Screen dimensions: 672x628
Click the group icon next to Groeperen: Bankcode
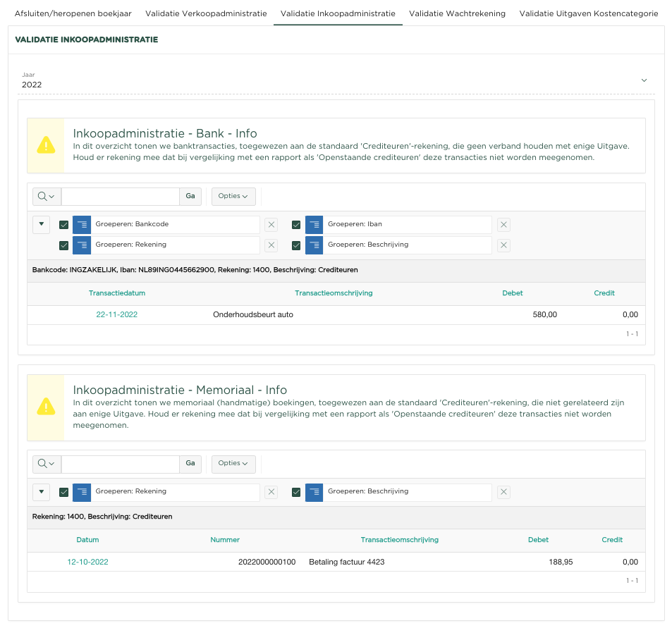coord(82,225)
